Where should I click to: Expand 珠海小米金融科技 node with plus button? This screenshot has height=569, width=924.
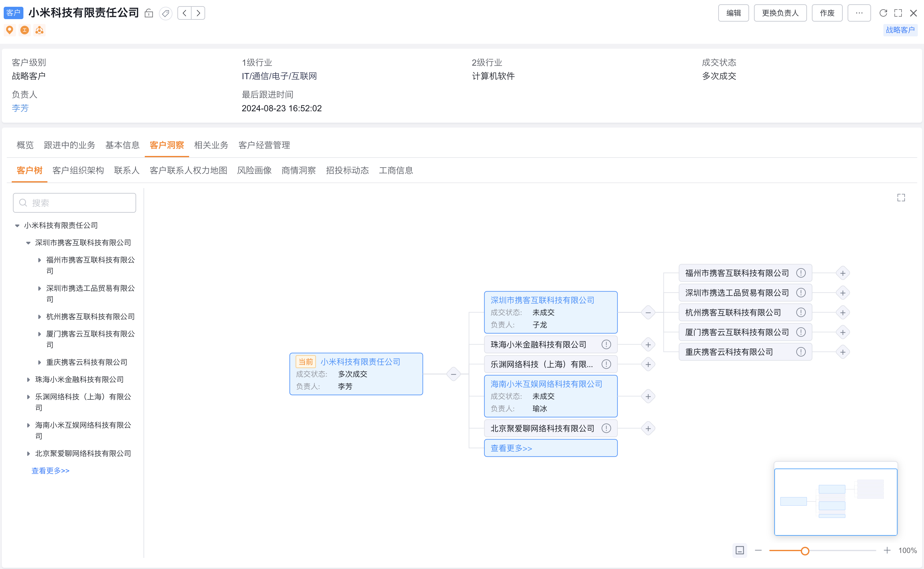pos(648,345)
